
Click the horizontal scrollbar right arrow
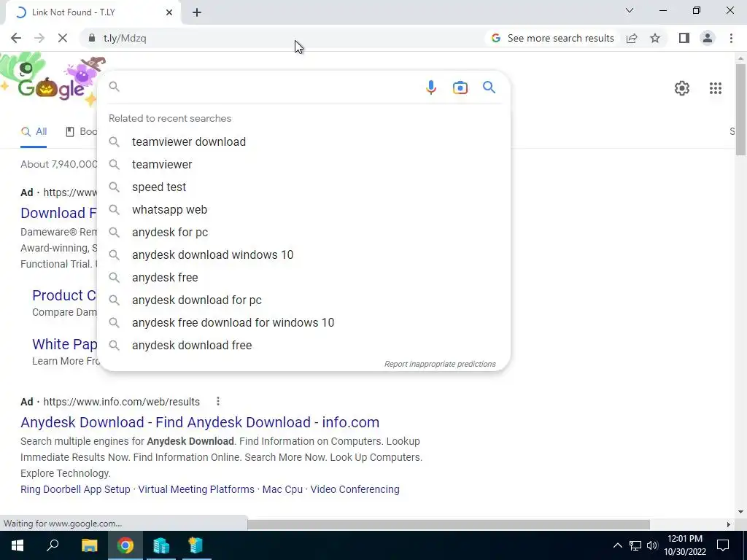tap(729, 524)
